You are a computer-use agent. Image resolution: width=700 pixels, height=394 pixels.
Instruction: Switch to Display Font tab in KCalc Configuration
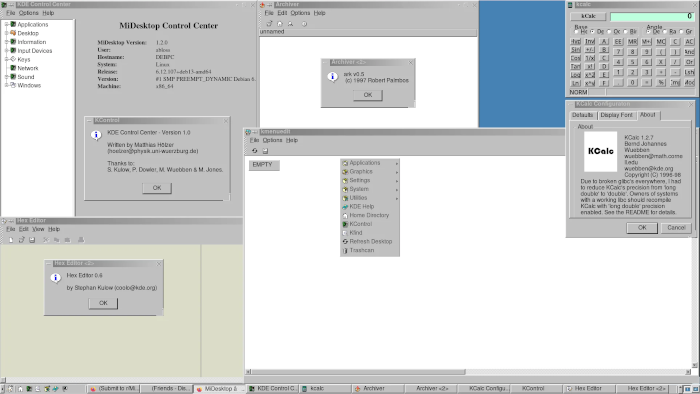point(616,115)
